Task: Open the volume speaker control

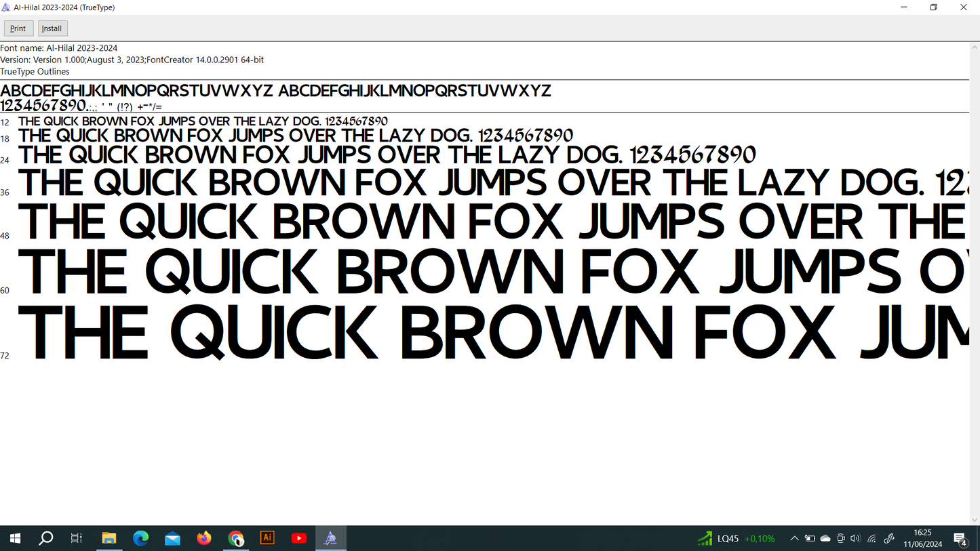Action: (x=855, y=538)
